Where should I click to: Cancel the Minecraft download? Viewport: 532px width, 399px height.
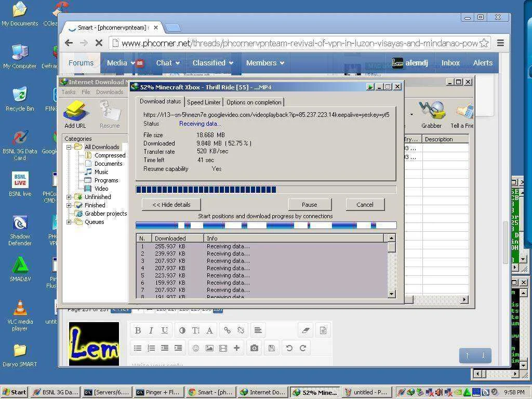[x=365, y=205]
